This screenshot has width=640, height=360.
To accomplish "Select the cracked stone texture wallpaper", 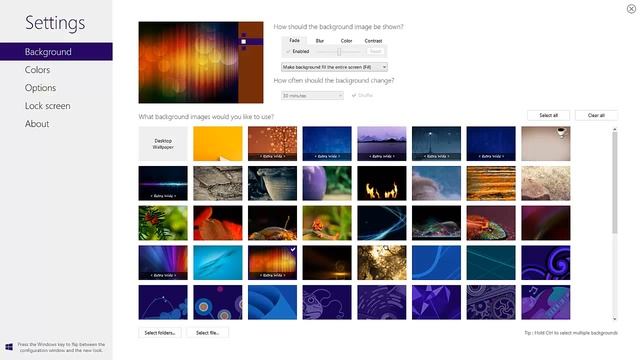I will pos(218,183).
